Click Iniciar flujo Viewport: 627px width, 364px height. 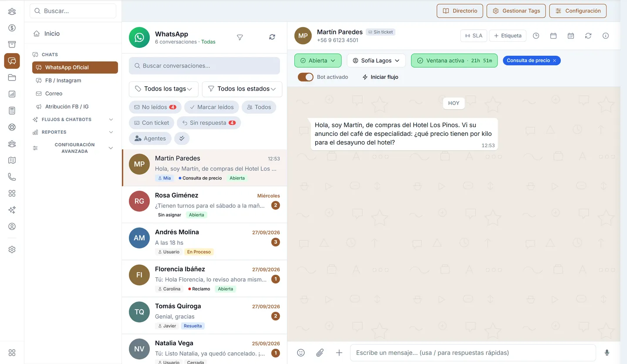(380, 77)
